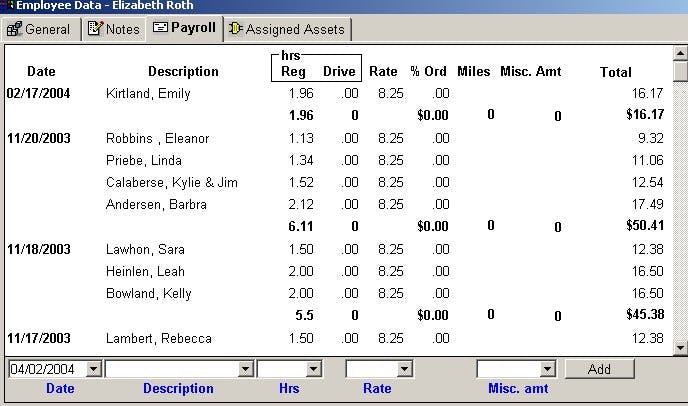688x406 pixels.
Task: Select the Lambert, Rebecca entry
Action: 159,338
